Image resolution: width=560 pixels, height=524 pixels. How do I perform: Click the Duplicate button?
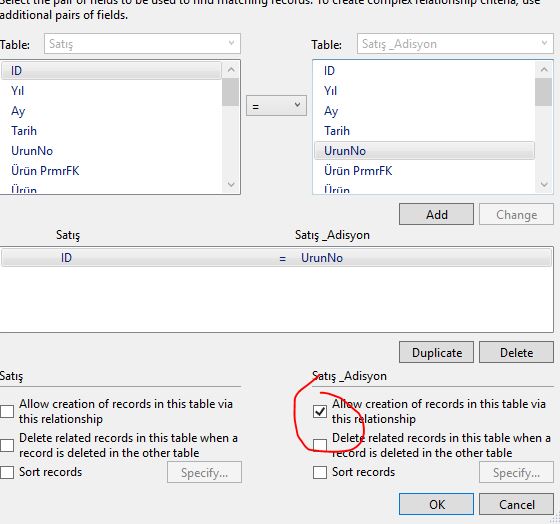[436, 352]
